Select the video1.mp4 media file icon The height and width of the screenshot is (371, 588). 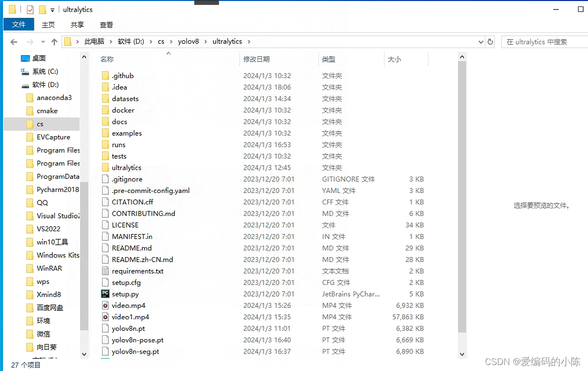click(106, 317)
